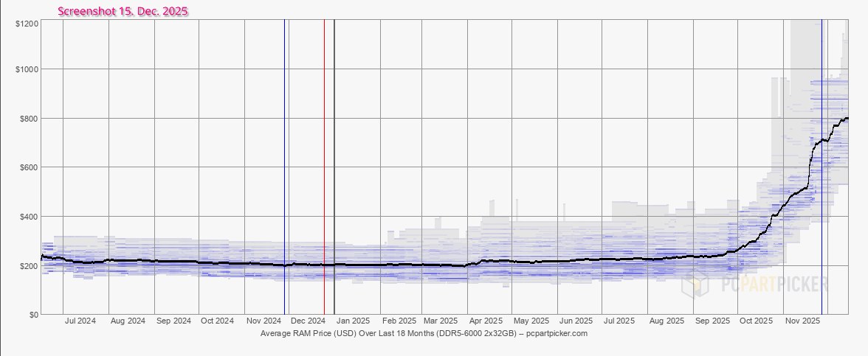Click the blue vertical line above Nov 2024
The width and height of the screenshot is (868, 356).
point(285,167)
